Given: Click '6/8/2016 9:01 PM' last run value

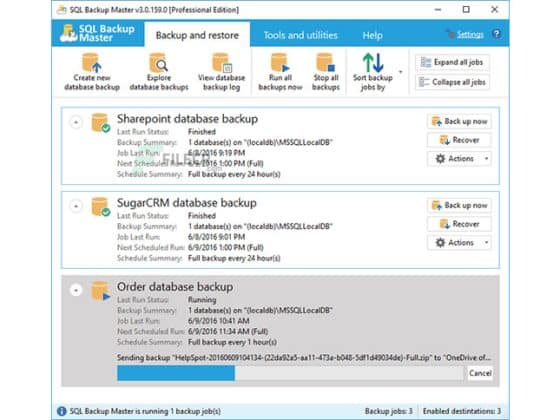Looking at the screenshot, I should 216,237.
